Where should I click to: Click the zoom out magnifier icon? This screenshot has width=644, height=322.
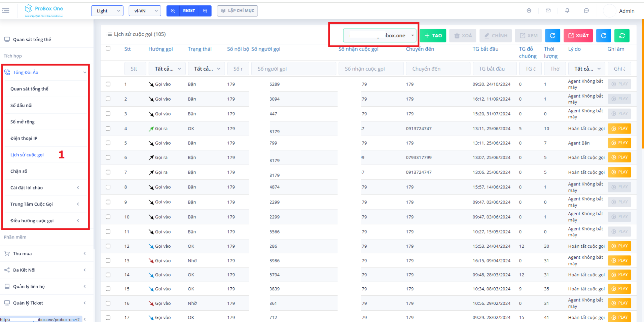tap(173, 11)
